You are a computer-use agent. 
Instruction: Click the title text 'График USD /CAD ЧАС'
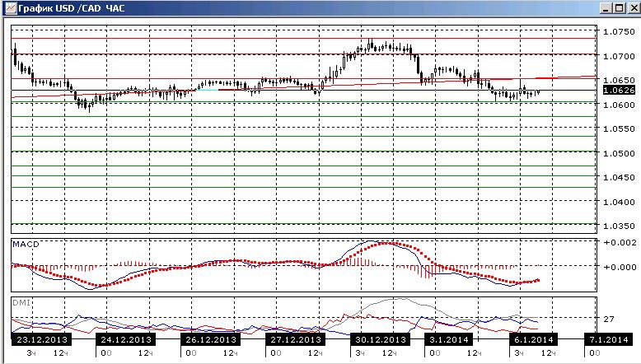71,8
